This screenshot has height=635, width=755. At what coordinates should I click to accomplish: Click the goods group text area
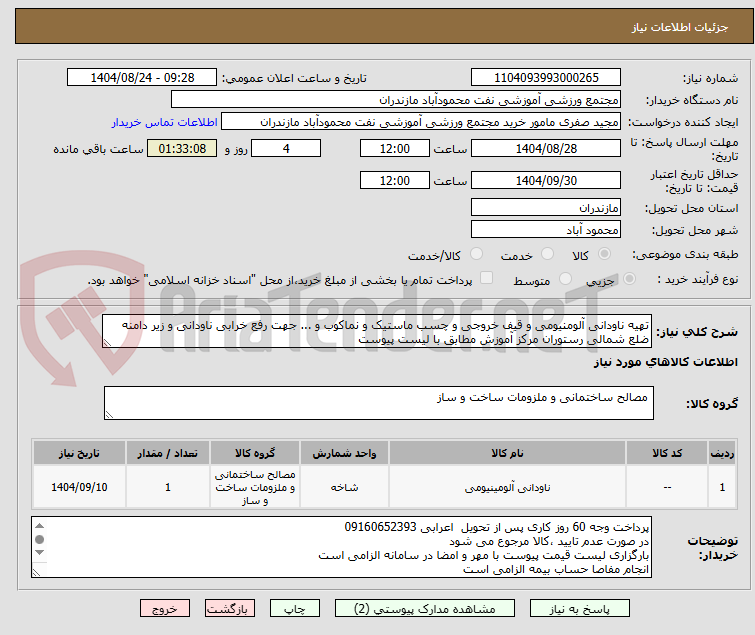(x=379, y=403)
